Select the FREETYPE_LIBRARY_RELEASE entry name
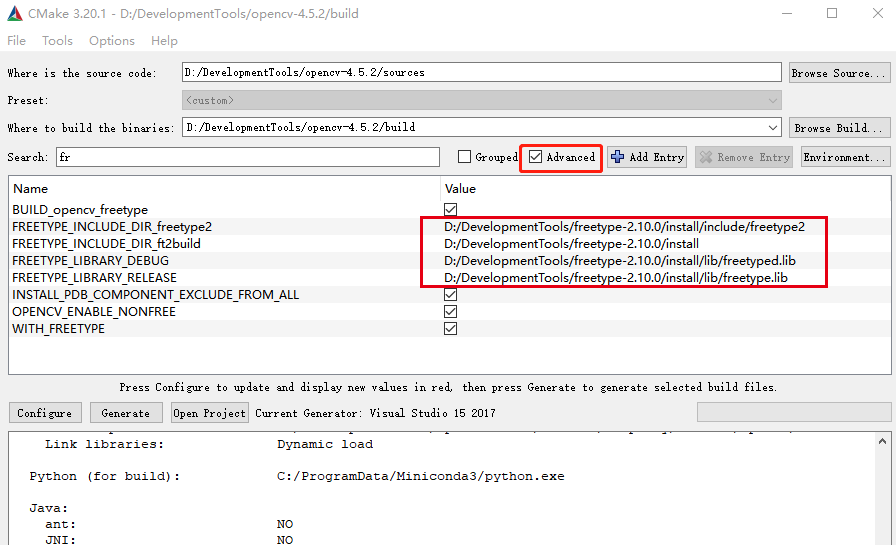The image size is (896, 545). coord(94,278)
